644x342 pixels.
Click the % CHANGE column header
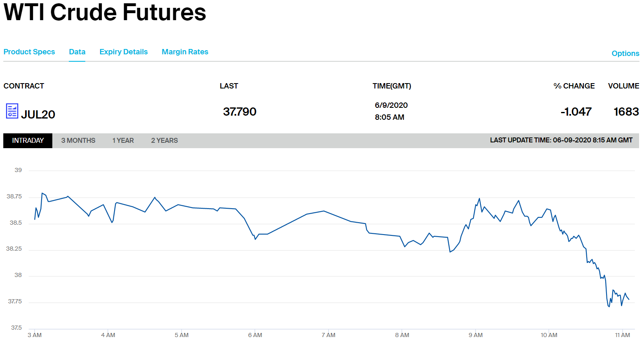coord(574,86)
